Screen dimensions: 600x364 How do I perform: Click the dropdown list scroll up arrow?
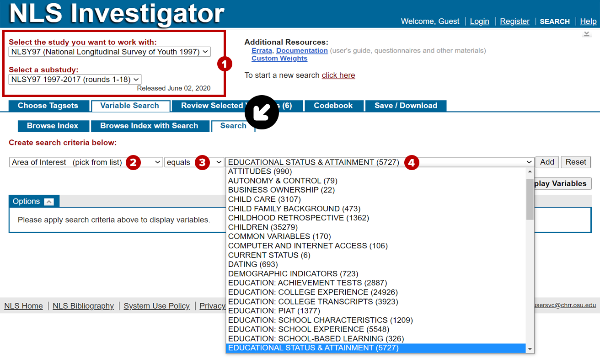click(x=530, y=172)
